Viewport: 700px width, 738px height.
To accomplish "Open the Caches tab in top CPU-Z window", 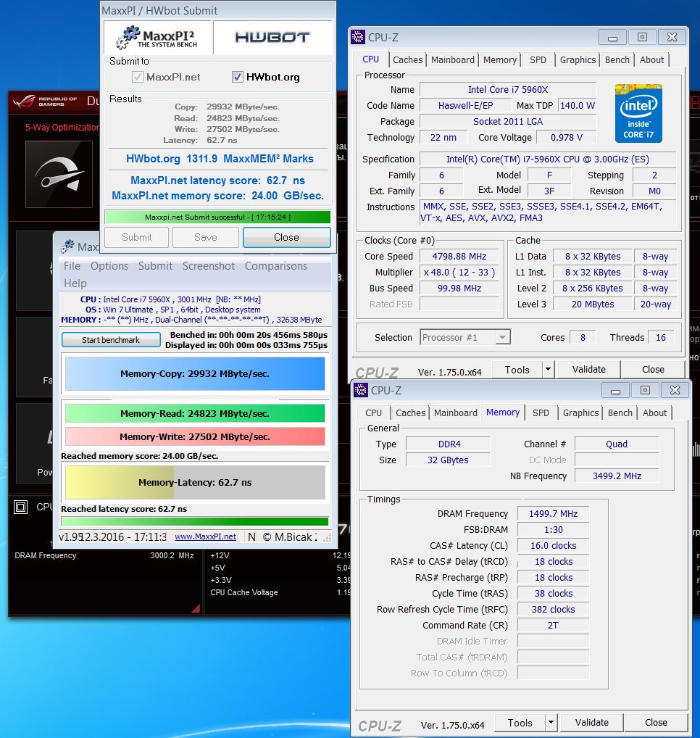I will coord(408,59).
